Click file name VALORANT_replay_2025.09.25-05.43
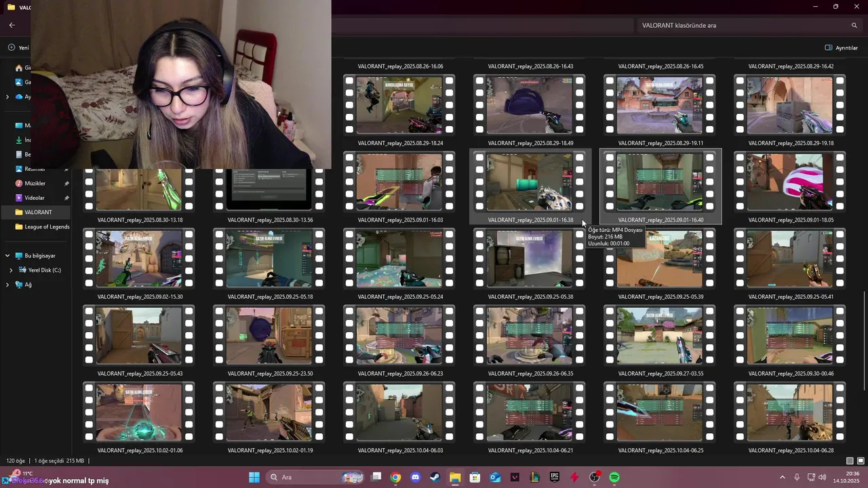 pyautogui.click(x=140, y=373)
